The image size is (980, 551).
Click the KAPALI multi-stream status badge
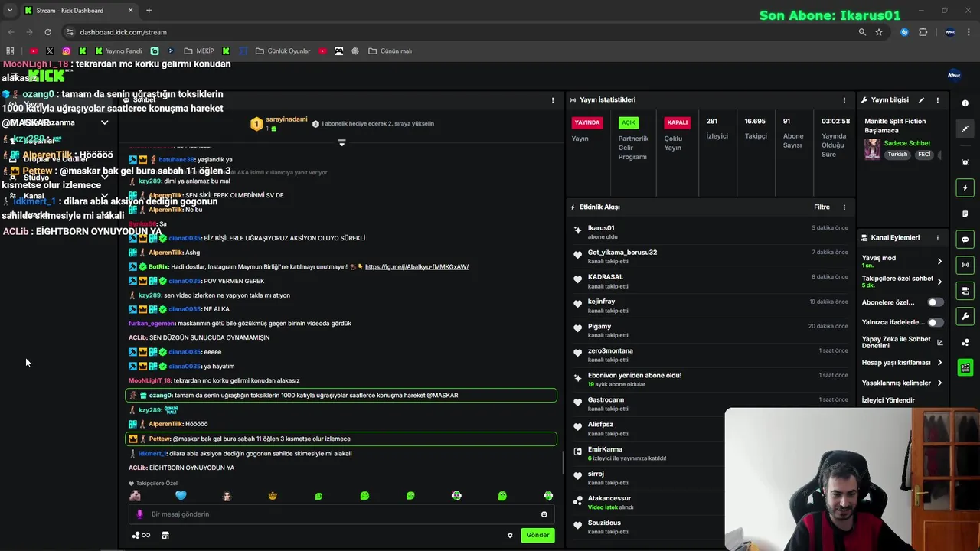pos(678,122)
